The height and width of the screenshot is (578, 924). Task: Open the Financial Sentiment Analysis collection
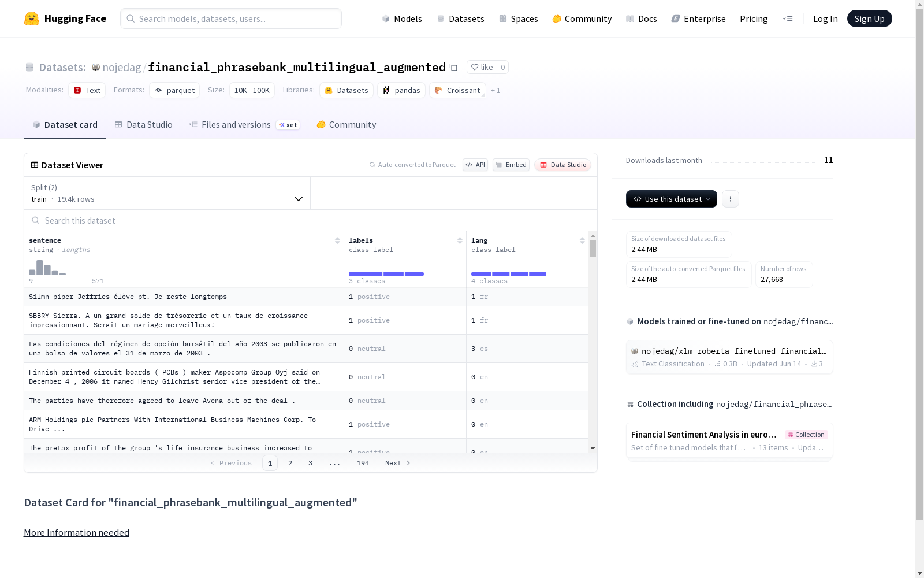tap(729, 441)
